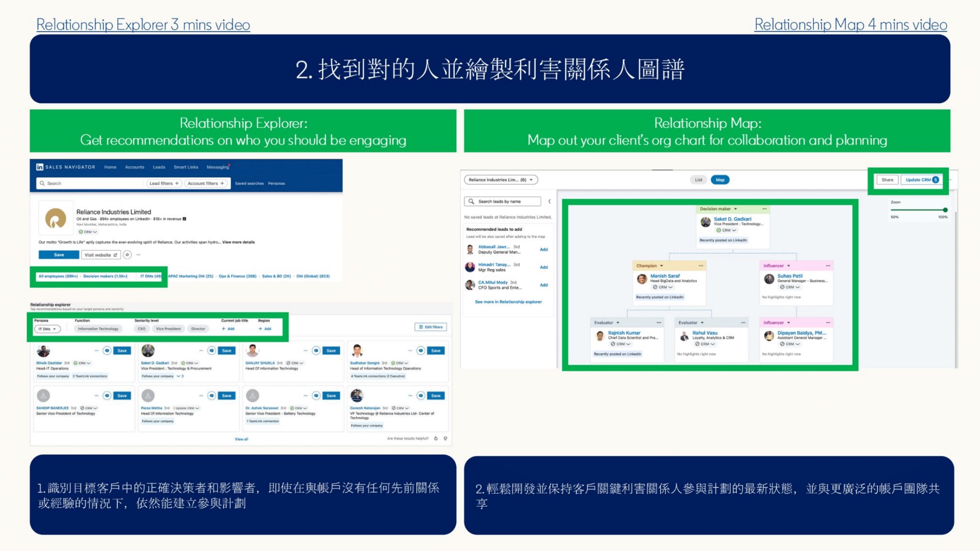Collapse the leads sidebar with the chevron
The image size is (980, 551).
[549, 202]
